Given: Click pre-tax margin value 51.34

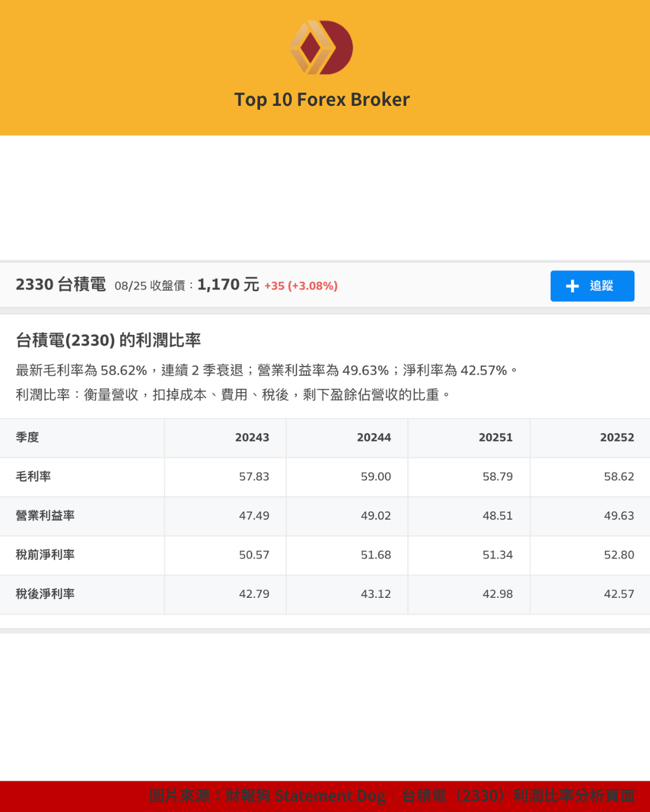Looking at the screenshot, I should [498, 555].
